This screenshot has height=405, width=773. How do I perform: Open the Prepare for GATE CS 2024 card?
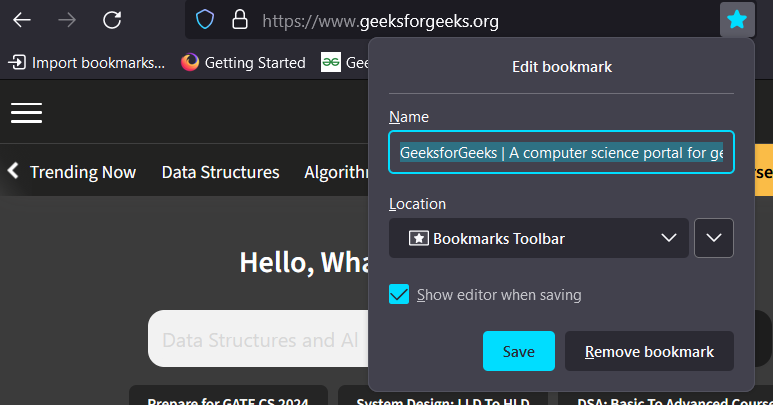[228, 398]
